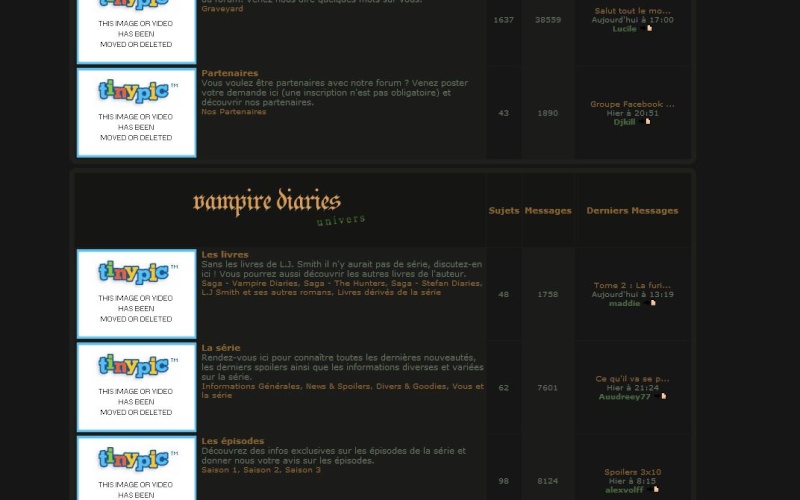Open News & Spoilers subforum
Screen dimensions: 800x500
[338, 386]
